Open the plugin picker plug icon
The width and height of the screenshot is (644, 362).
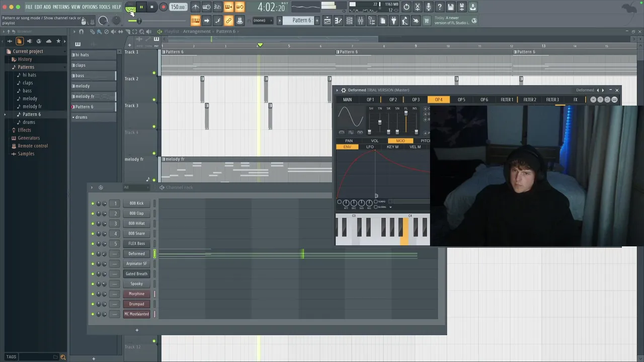pyautogui.click(x=393, y=21)
